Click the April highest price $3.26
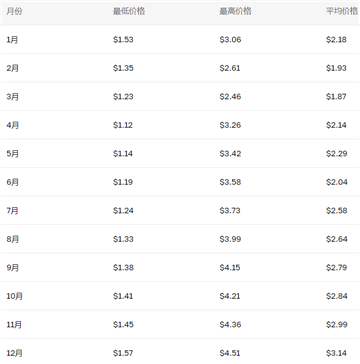The height and width of the screenshot is (364, 360). pos(230,125)
